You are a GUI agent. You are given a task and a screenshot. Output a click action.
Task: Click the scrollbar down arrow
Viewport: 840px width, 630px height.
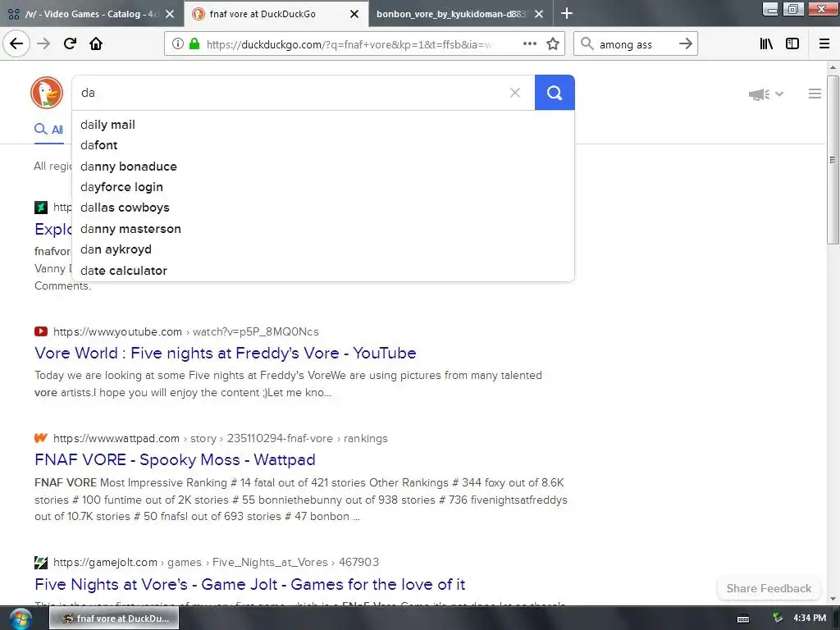point(833,599)
